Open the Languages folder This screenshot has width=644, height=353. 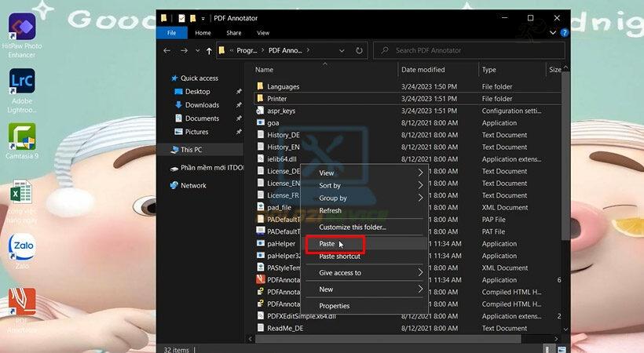click(x=283, y=87)
